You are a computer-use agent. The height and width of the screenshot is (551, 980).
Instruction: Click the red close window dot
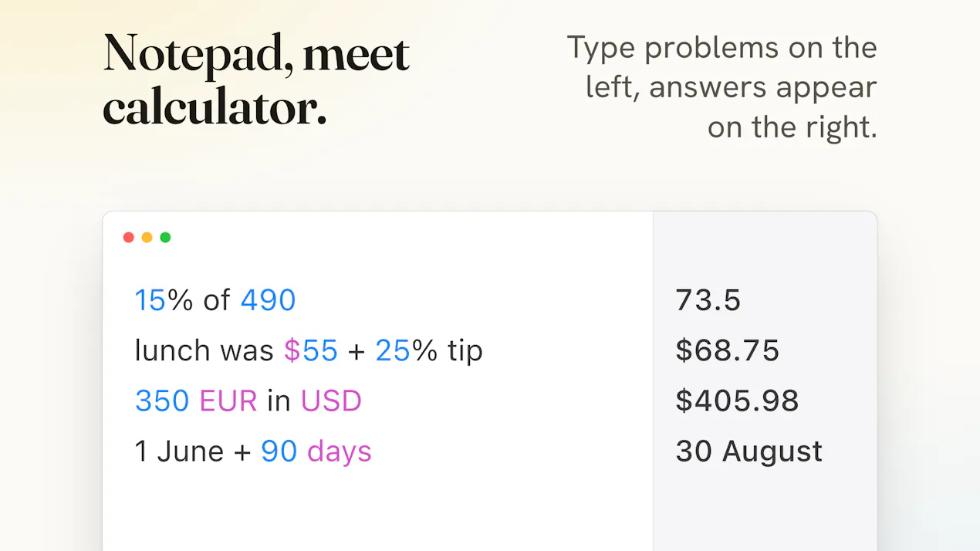tap(129, 238)
